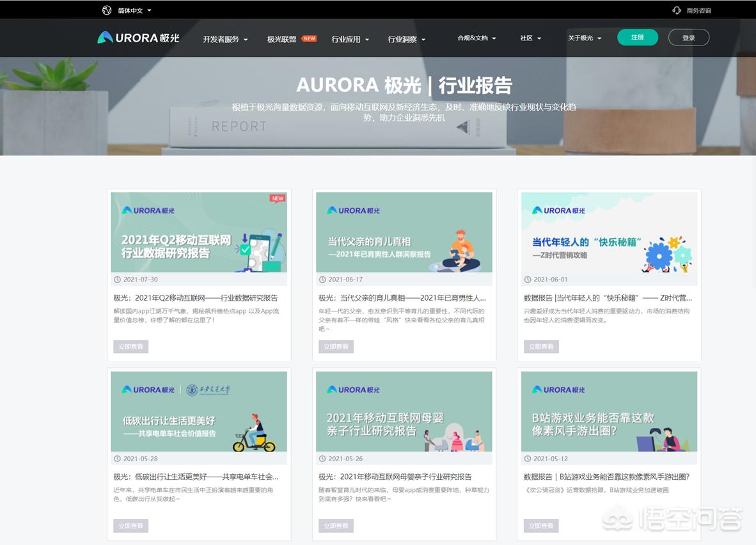Open the 极光联盟 nav item

(x=281, y=39)
